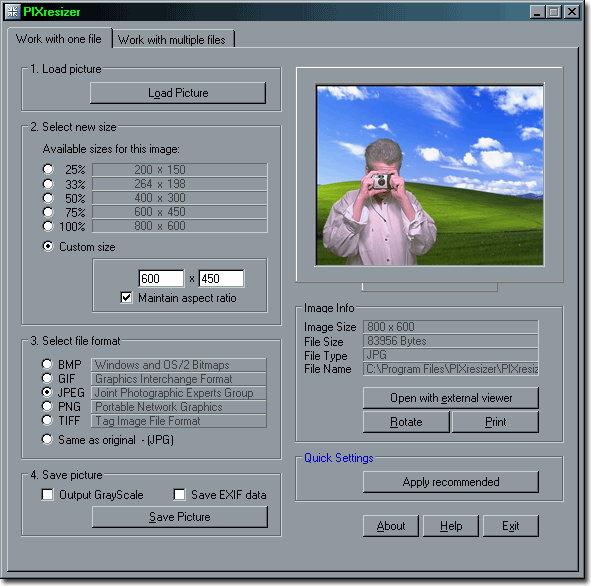Select the 100% size radio button
Viewport: 591px width, 586px height.
coord(48,226)
